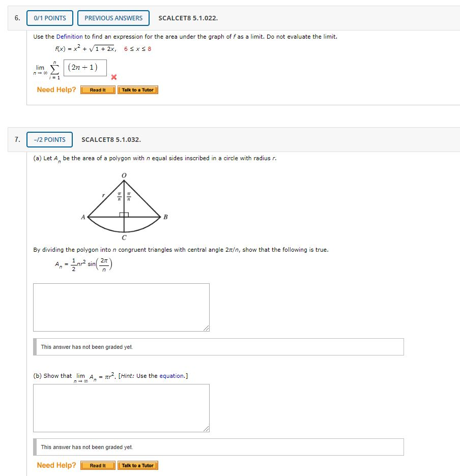
Task: Click Talk to a Tutor for question 7
Action: (x=138, y=465)
